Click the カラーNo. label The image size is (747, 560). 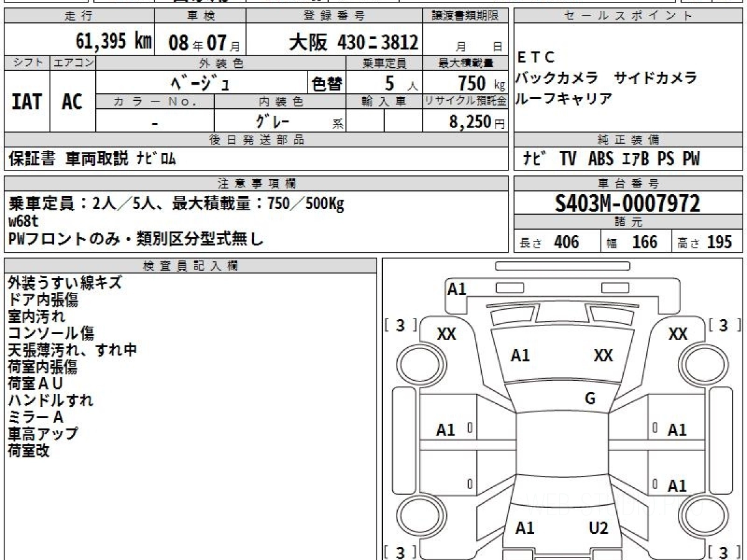click(155, 101)
